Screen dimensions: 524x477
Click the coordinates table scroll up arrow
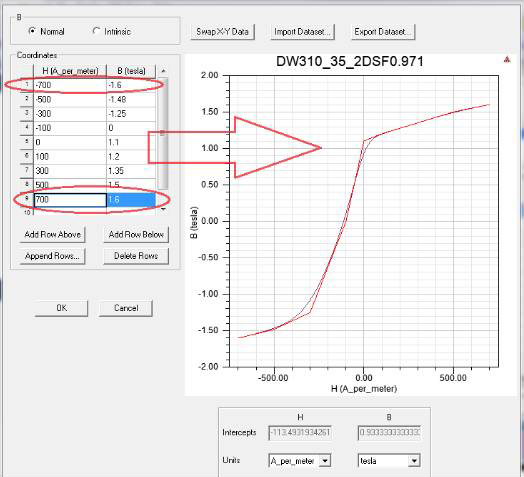click(163, 71)
